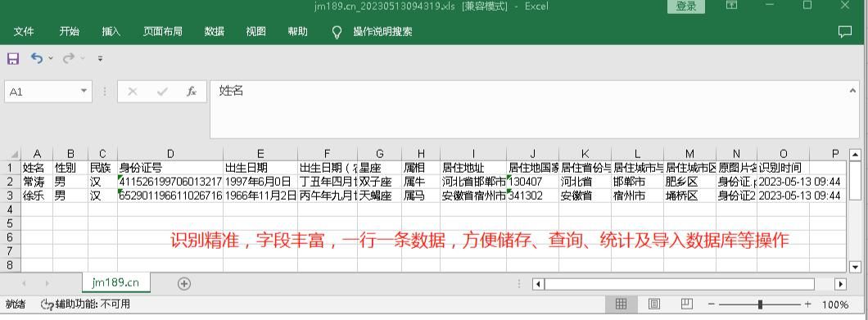Collapse the formula bar with the chevron
The width and height of the screenshot is (868, 320).
(x=853, y=90)
